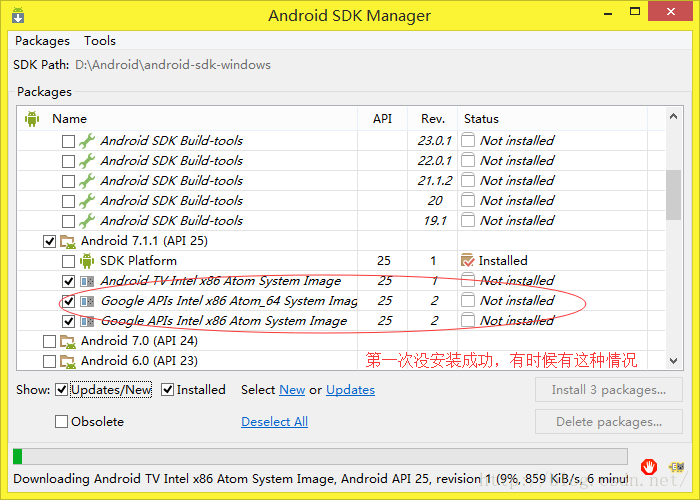
Task: Tick the SDK Platform checkbox
Action: (68, 261)
